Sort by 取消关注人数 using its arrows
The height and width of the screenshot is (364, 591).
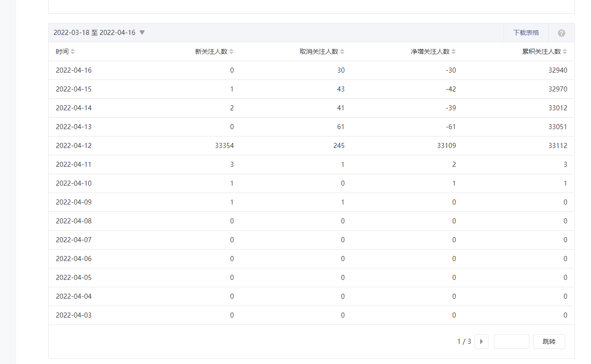[x=342, y=52]
